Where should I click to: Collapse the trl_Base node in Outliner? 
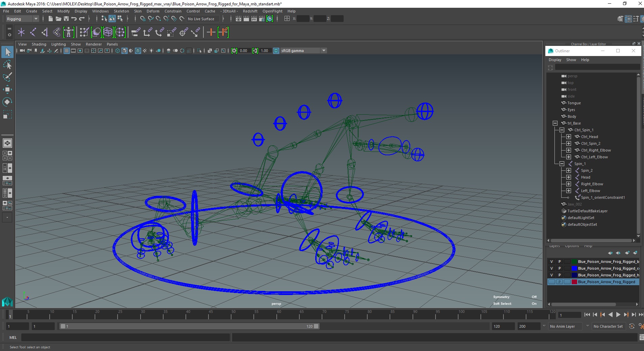click(x=555, y=123)
